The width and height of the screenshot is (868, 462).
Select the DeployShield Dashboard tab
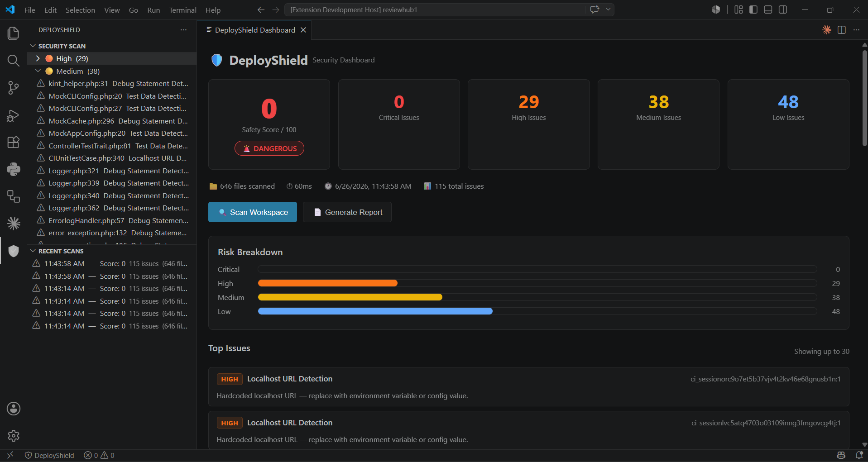255,30
